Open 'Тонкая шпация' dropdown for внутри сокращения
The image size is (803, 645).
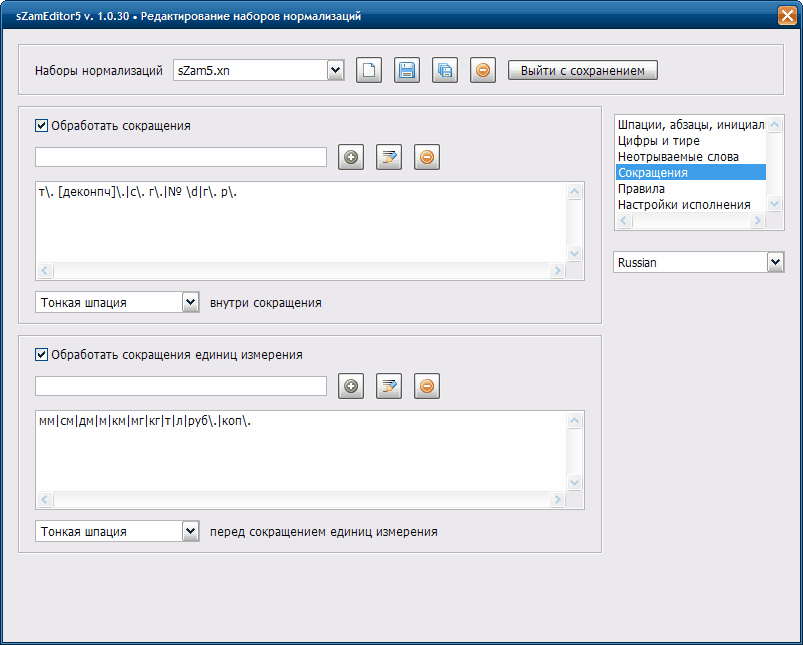click(191, 302)
